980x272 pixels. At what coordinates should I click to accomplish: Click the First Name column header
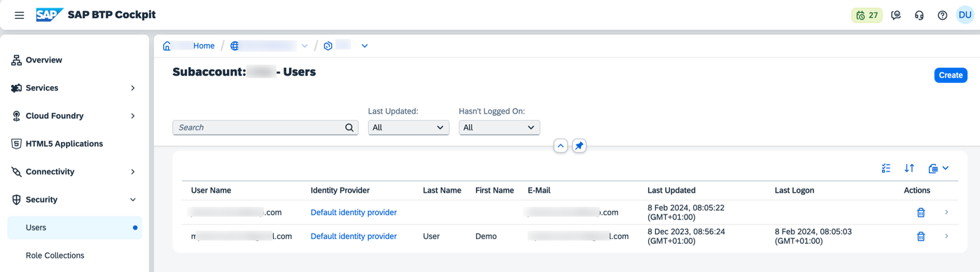495,191
